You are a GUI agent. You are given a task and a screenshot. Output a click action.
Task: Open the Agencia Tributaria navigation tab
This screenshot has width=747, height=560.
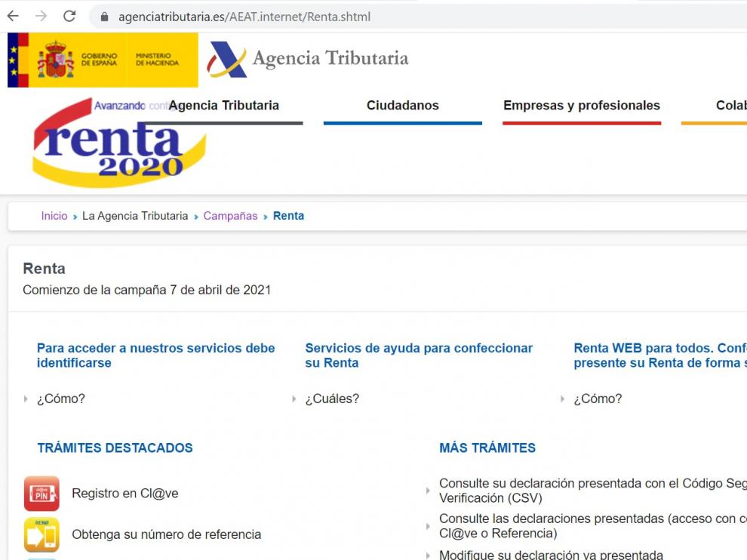point(224,106)
